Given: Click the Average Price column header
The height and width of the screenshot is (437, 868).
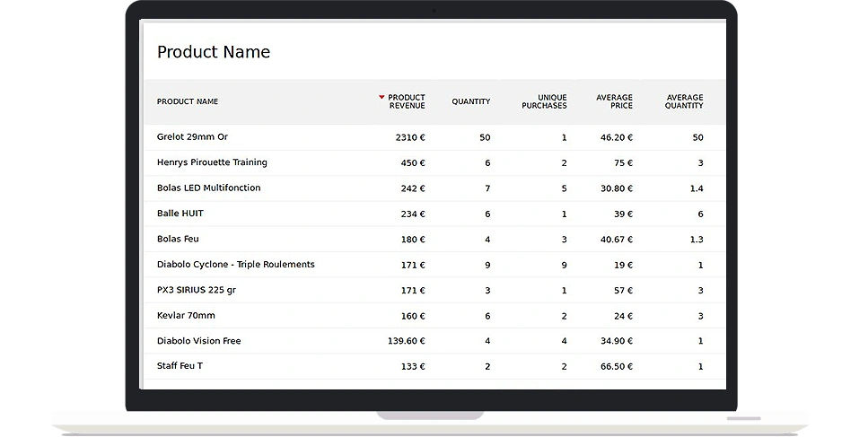Looking at the screenshot, I should click(x=614, y=101).
